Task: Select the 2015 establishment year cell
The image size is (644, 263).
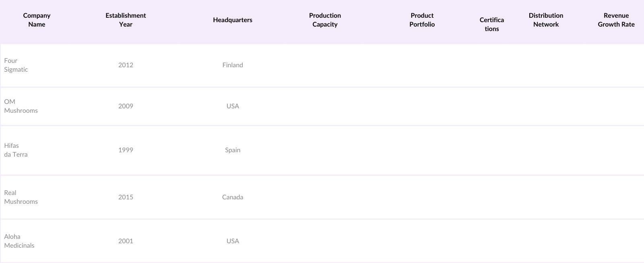Action: click(126, 197)
